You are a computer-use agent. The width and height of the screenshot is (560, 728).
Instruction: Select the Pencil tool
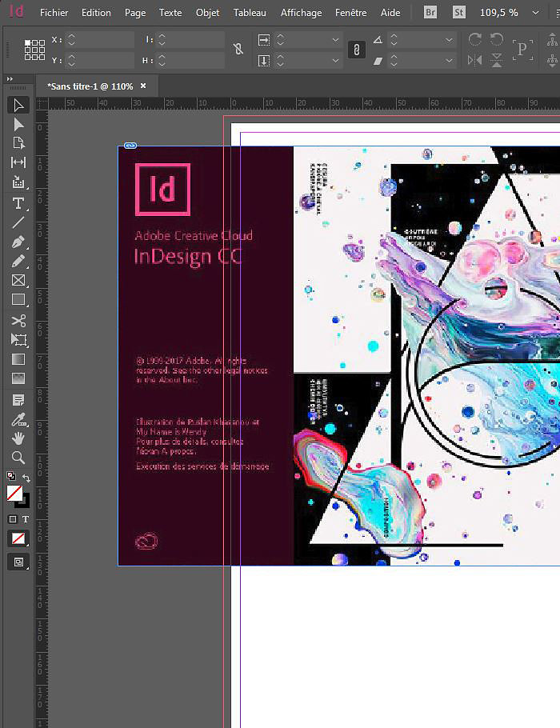[18, 262]
